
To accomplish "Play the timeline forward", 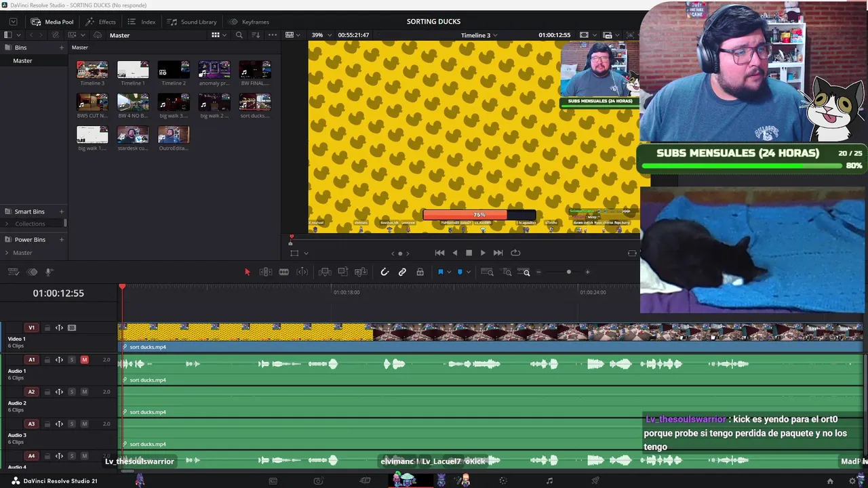I will (483, 253).
